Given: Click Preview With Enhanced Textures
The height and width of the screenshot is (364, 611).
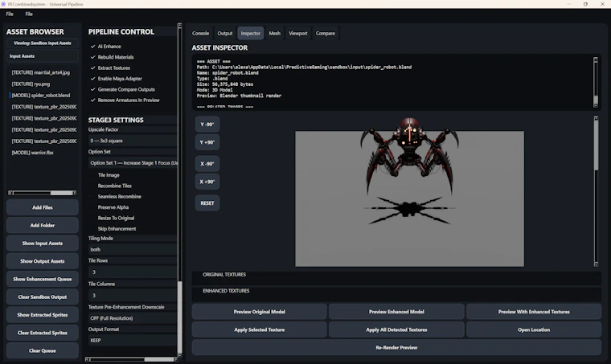Looking at the screenshot, I should pos(534,312).
